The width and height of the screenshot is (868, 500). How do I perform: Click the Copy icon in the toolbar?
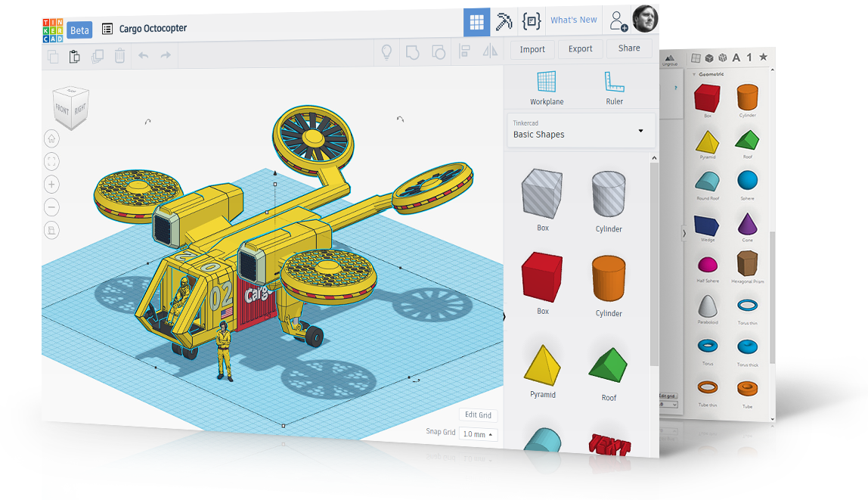[53, 57]
